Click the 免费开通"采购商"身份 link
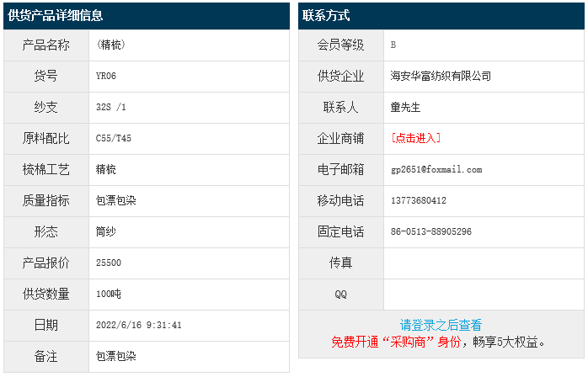 [x=396, y=342]
